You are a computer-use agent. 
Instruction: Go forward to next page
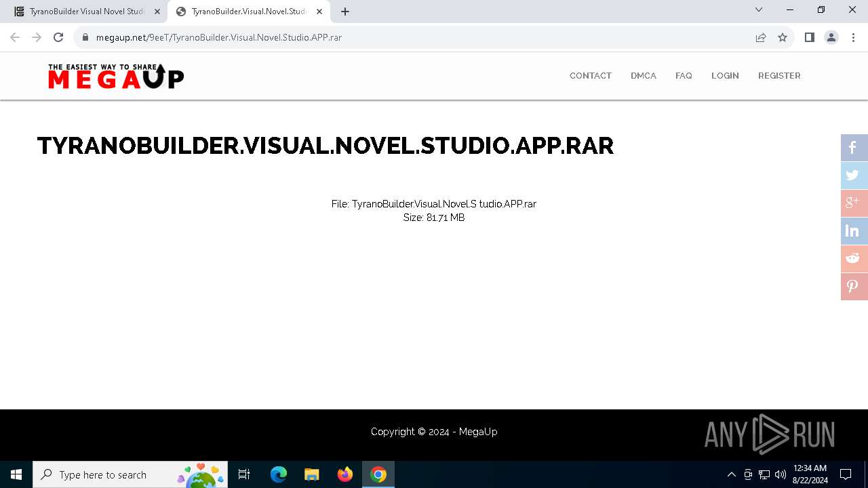[x=37, y=37]
